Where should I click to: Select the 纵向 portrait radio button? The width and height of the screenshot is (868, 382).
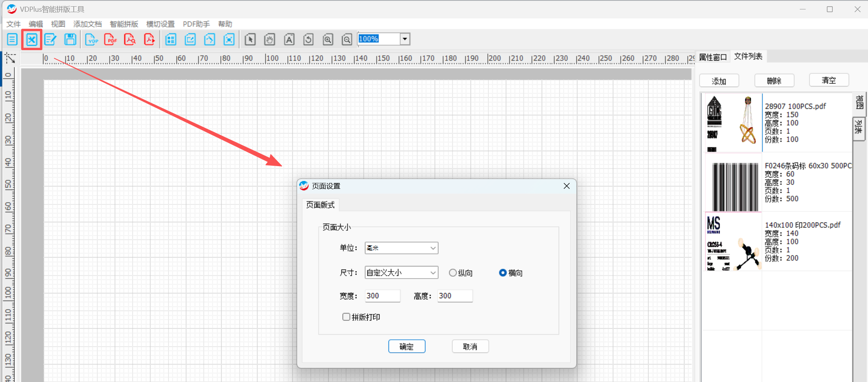453,273
